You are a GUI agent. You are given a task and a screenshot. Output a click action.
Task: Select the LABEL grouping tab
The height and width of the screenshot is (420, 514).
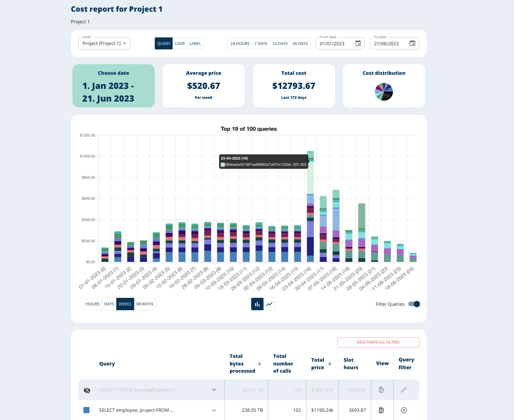tap(195, 44)
